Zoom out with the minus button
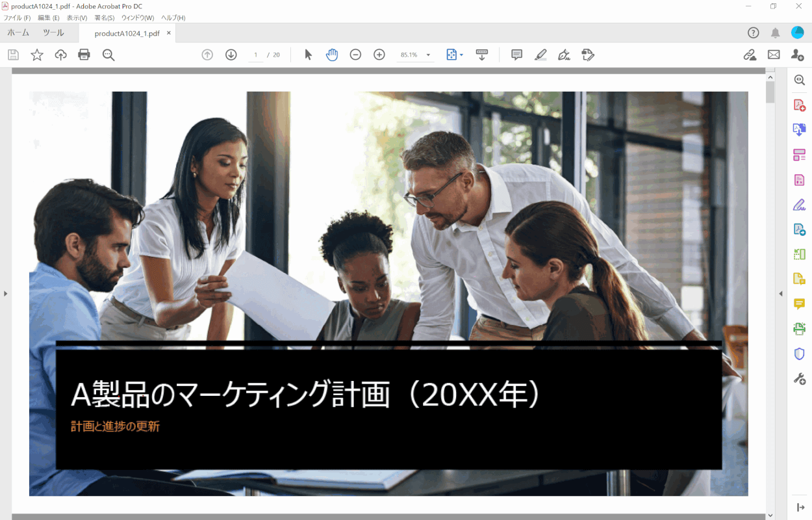The image size is (812, 520). (x=355, y=55)
